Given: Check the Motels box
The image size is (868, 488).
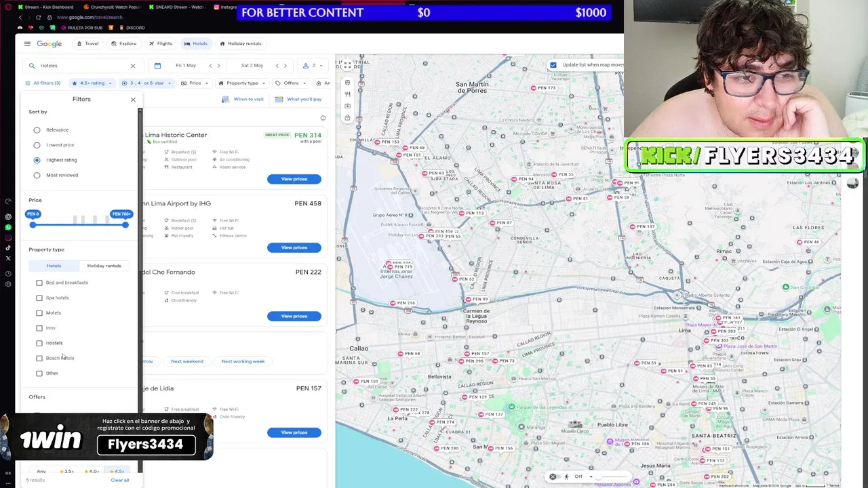Looking at the screenshot, I should tap(39, 313).
